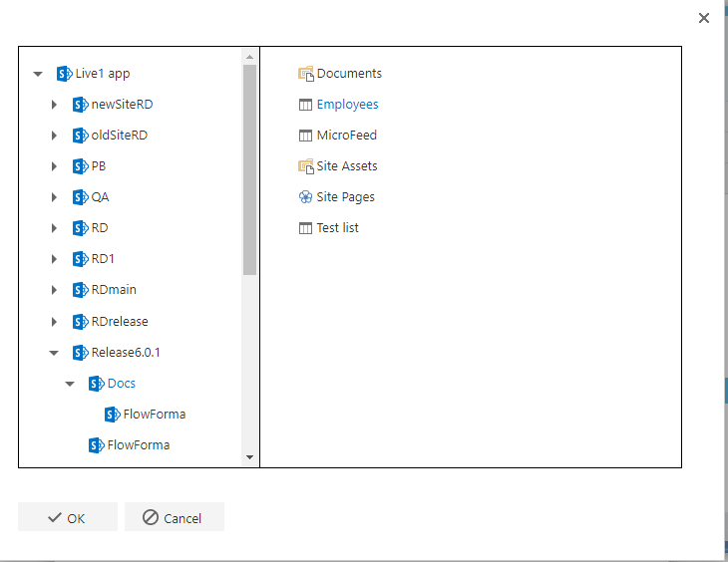Image resolution: width=728 pixels, height=562 pixels.
Task: Click the SharePoint icon beside newSiteRD
Action: (x=81, y=105)
